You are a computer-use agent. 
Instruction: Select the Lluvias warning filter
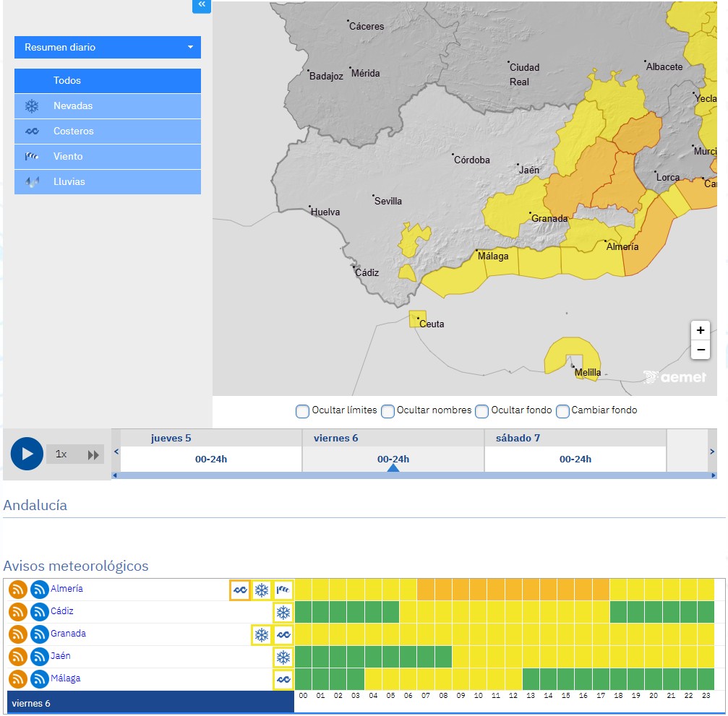pyautogui.click(x=108, y=182)
